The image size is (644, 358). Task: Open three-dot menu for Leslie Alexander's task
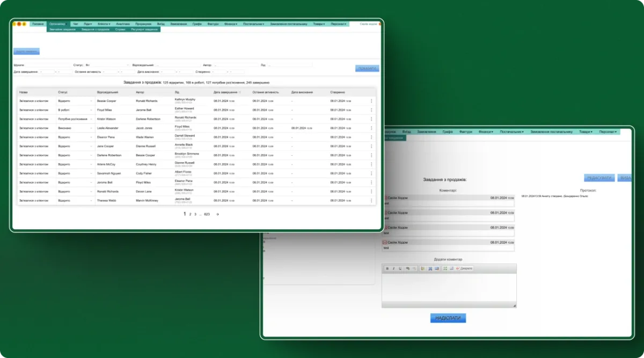(x=371, y=128)
